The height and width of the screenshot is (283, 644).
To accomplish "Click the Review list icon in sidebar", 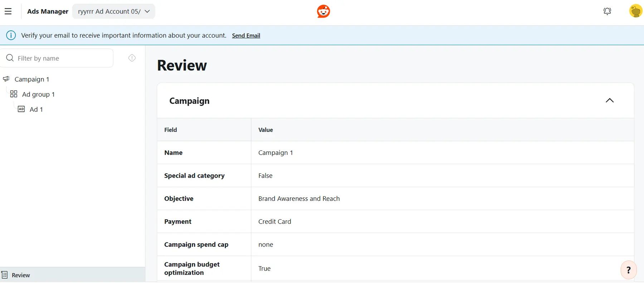I will (x=5, y=275).
